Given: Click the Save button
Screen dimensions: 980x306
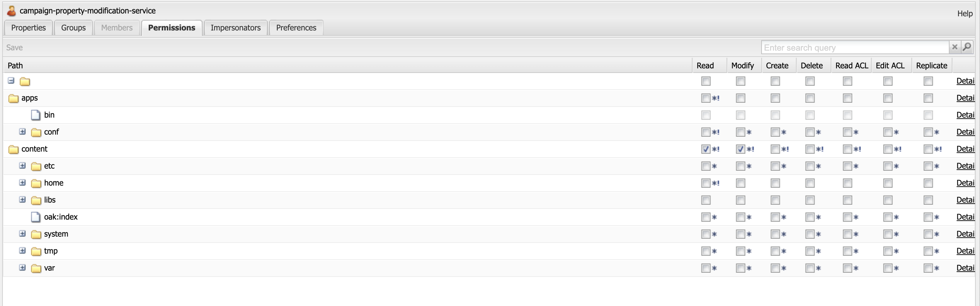Looking at the screenshot, I should [x=15, y=47].
